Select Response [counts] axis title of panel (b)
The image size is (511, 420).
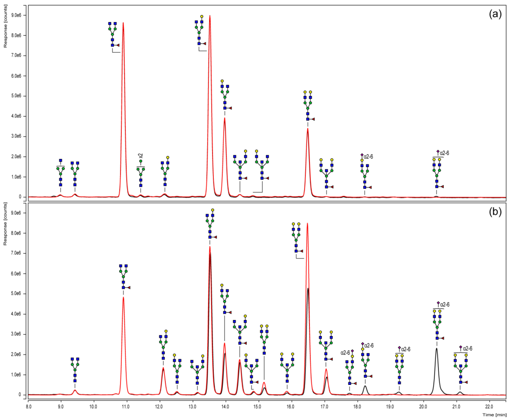[x=5, y=224]
